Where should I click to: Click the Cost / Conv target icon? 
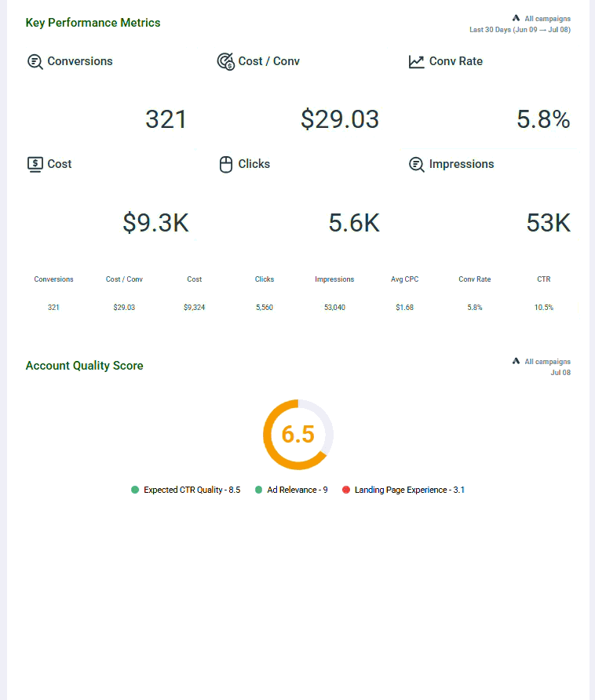click(225, 62)
